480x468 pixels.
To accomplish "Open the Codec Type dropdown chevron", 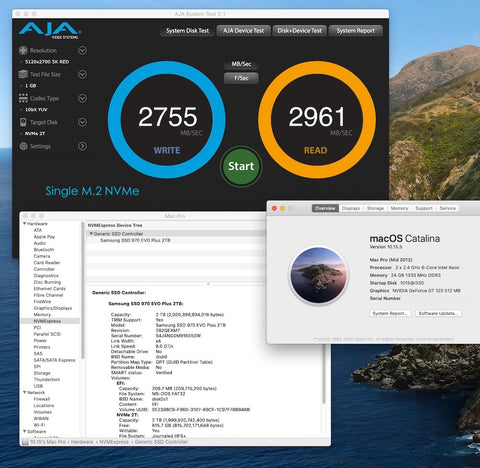I will [x=82, y=98].
